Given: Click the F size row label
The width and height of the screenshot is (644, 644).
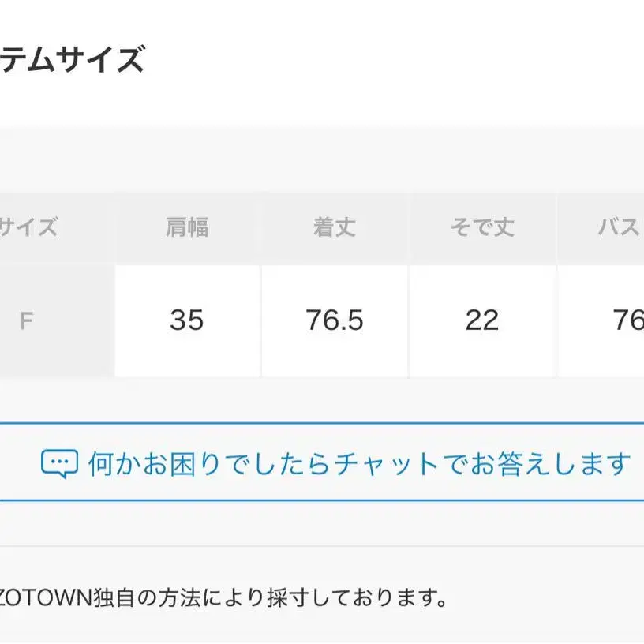Looking at the screenshot, I should pos(26,320).
